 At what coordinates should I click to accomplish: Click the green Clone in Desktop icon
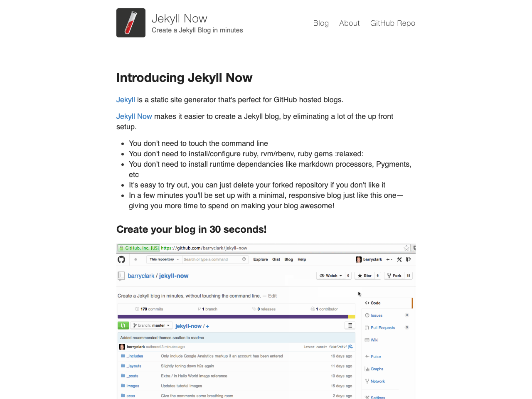point(123,325)
